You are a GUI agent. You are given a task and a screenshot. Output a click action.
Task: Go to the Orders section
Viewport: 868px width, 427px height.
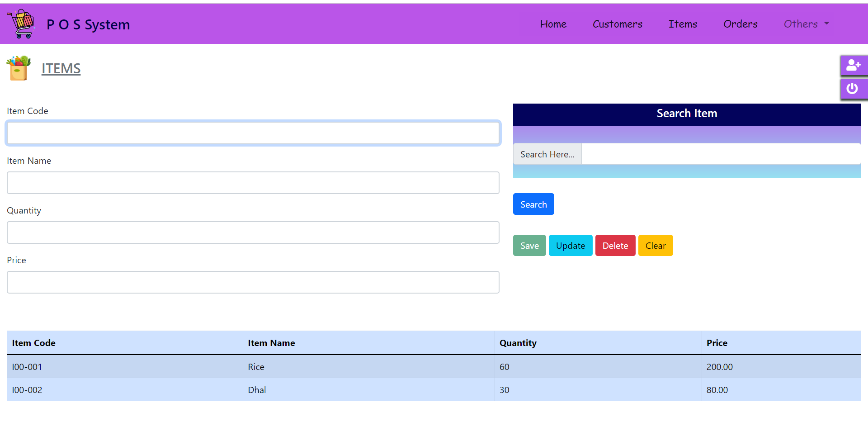click(740, 24)
